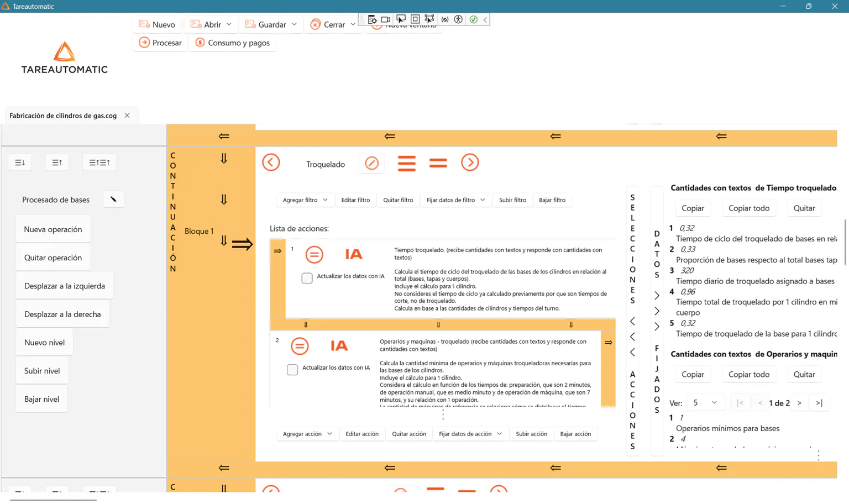Click the CONTINUACIÓN vertical label
Viewport: 849px width, 504px height.
click(x=173, y=212)
